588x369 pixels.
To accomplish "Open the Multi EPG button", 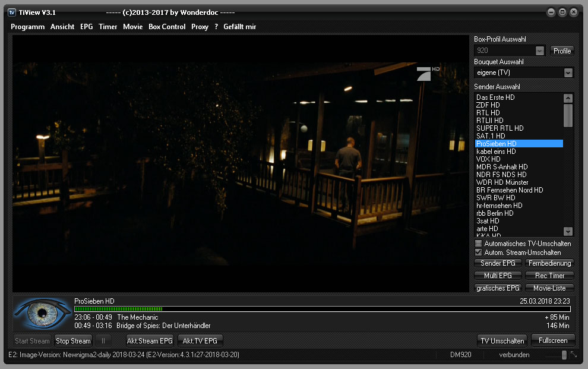I will pyautogui.click(x=498, y=276).
